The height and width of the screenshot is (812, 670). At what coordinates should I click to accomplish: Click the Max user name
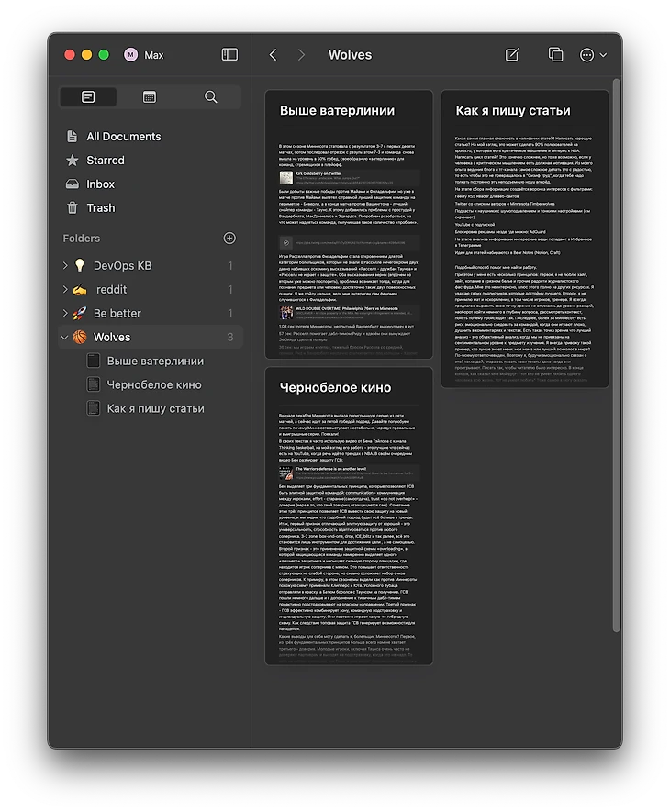point(154,55)
